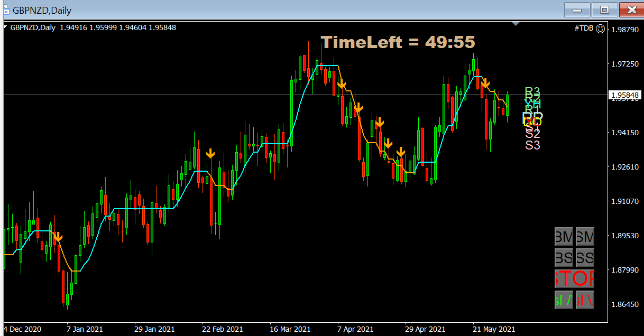Viewport: 644px width, 336px height.
Task: Click the red STOP button on the trade panel
Action: click(x=574, y=278)
